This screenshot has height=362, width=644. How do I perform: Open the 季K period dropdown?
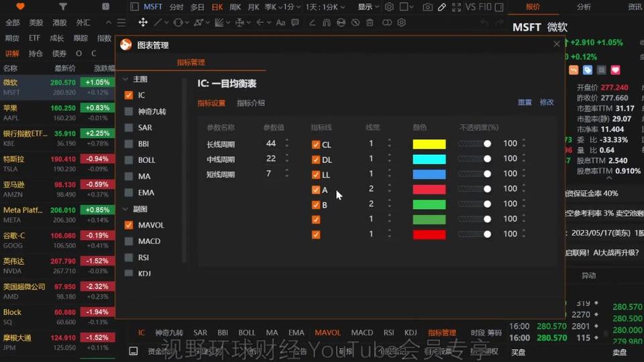coord(273,7)
